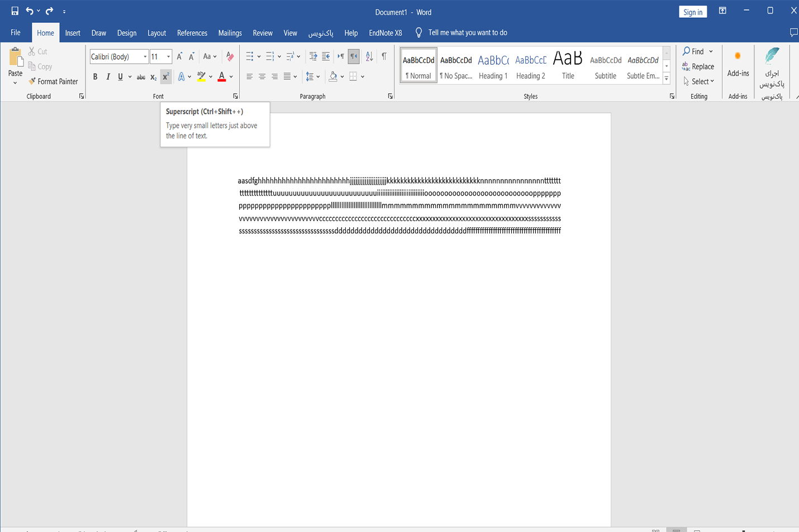
Task: Set left-to-right text direction
Action: [x=340, y=56]
